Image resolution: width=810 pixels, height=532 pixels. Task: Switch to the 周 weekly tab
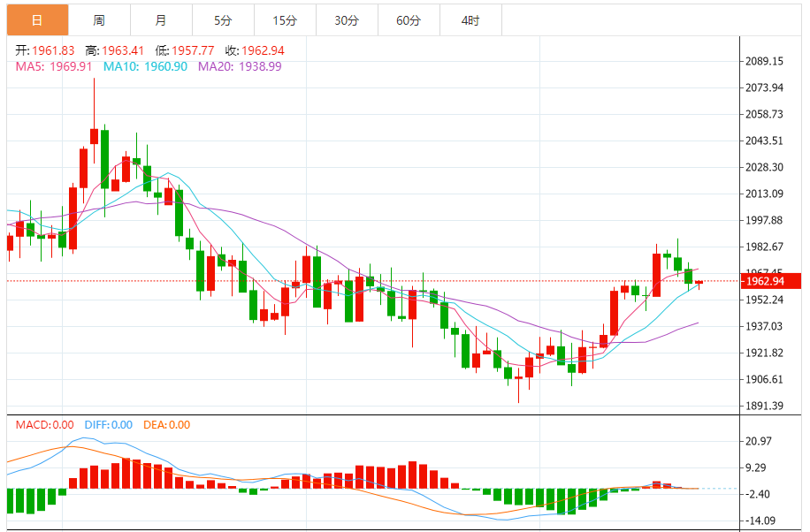coord(99,20)
